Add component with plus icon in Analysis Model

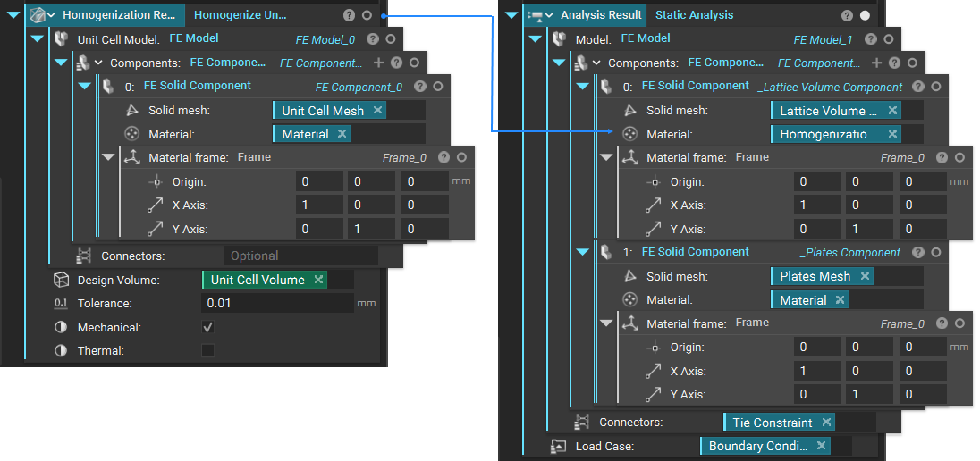[876, 63]
